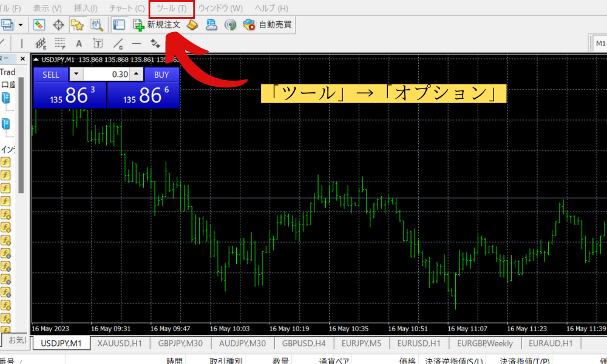The height and width of the screenshot is (364, 607).
Task: Select the text label 'A' tool
Action: (78, 43)
